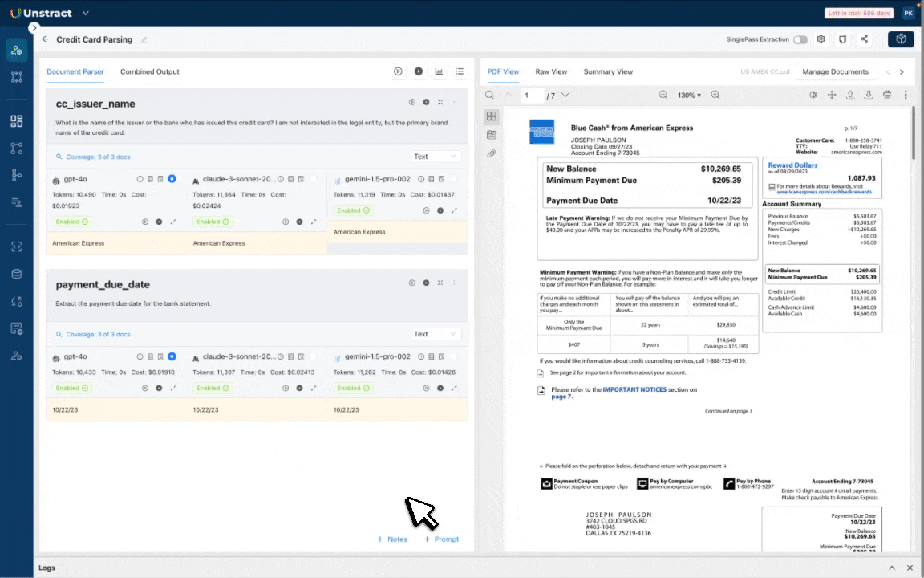The height and width of the screenshot is (578, 924).
Task: Click the share icon in top toolbar
Action: [864, 39]
